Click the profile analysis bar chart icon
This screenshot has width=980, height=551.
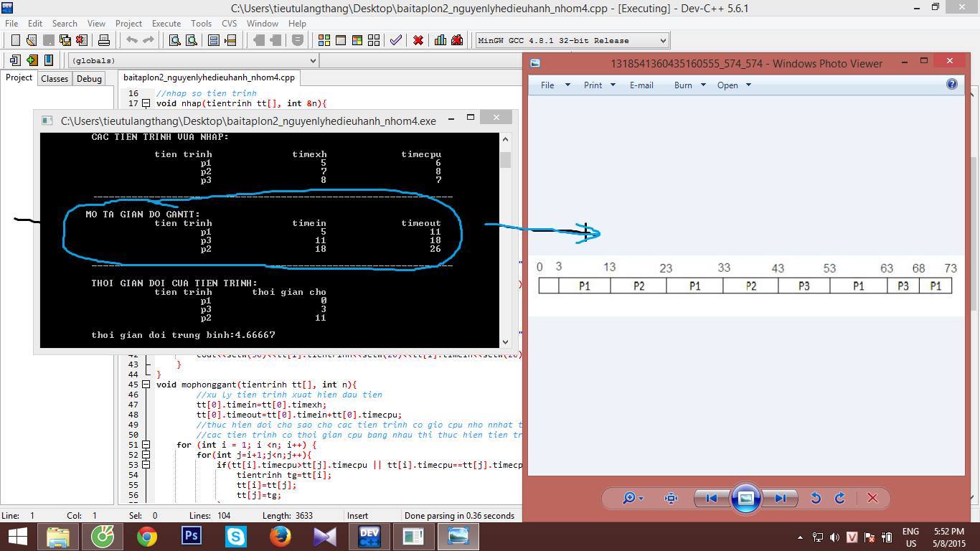tap(440, 40)
